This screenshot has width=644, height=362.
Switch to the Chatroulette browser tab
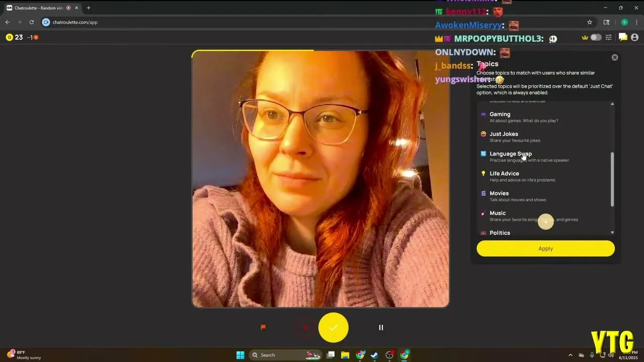coord(43,8)
